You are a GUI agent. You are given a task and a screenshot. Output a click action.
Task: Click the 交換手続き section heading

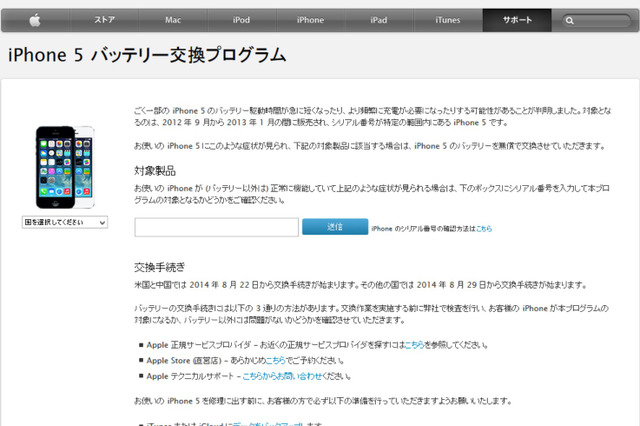coord(160,267)
